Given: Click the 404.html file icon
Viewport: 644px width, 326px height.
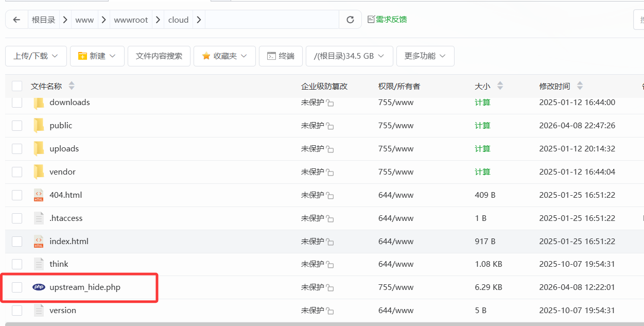Looking at the screenshot, I should pos(39,195).
